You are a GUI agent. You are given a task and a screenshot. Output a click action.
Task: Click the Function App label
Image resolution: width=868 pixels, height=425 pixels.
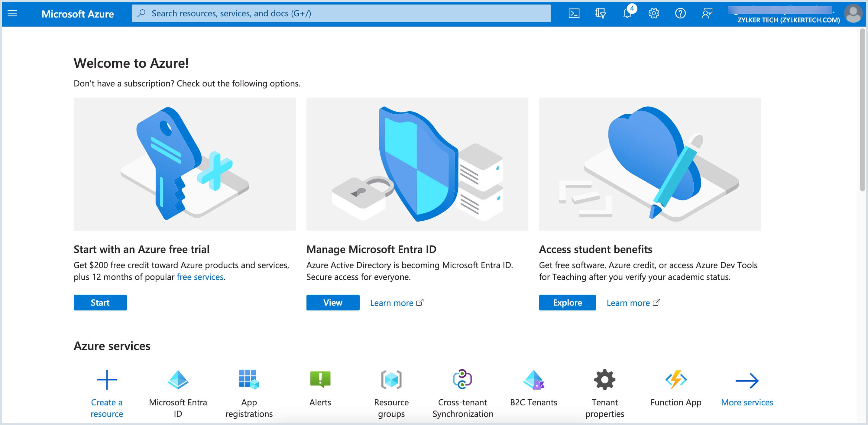coord(676,402)
